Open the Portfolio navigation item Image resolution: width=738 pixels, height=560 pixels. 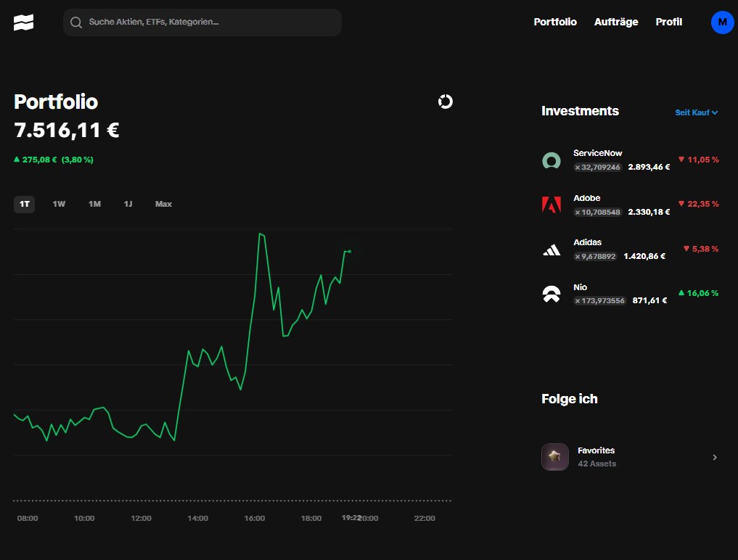click(555, 22)
